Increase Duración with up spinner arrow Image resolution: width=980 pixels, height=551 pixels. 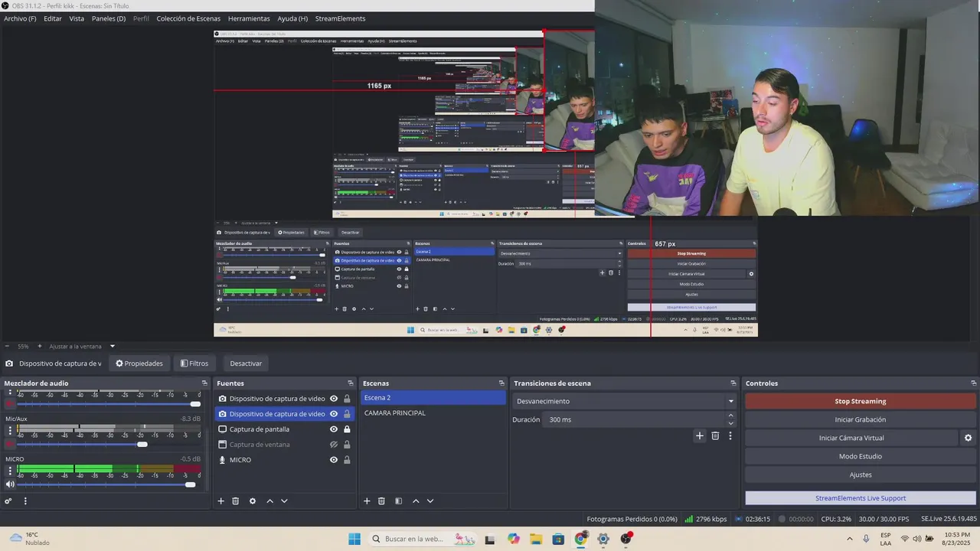coord(730,416)
